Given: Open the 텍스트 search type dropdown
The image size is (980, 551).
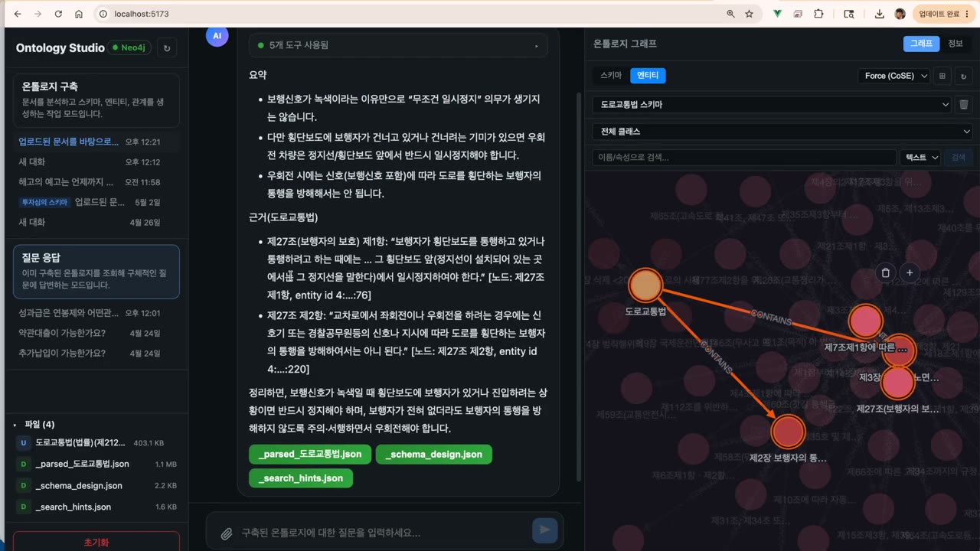Looking at the screenshot, I should coord(921,158).
